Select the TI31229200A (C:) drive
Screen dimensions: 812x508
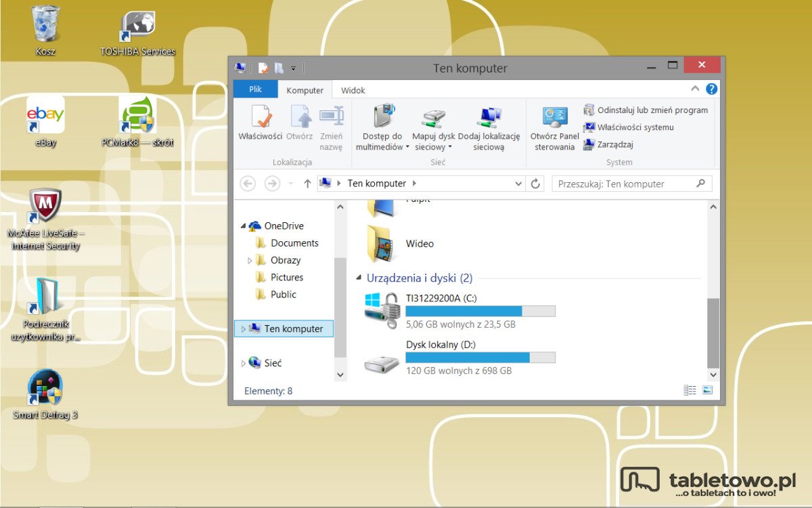(460, 311)
